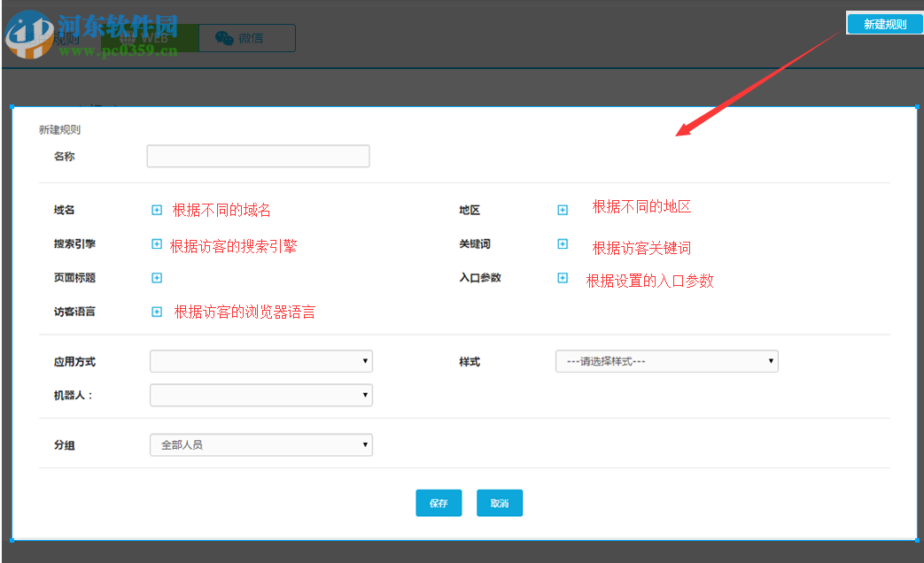924x563 pixels.
Task: Click the 新建规则 button top right
Action: click(884, 23)
